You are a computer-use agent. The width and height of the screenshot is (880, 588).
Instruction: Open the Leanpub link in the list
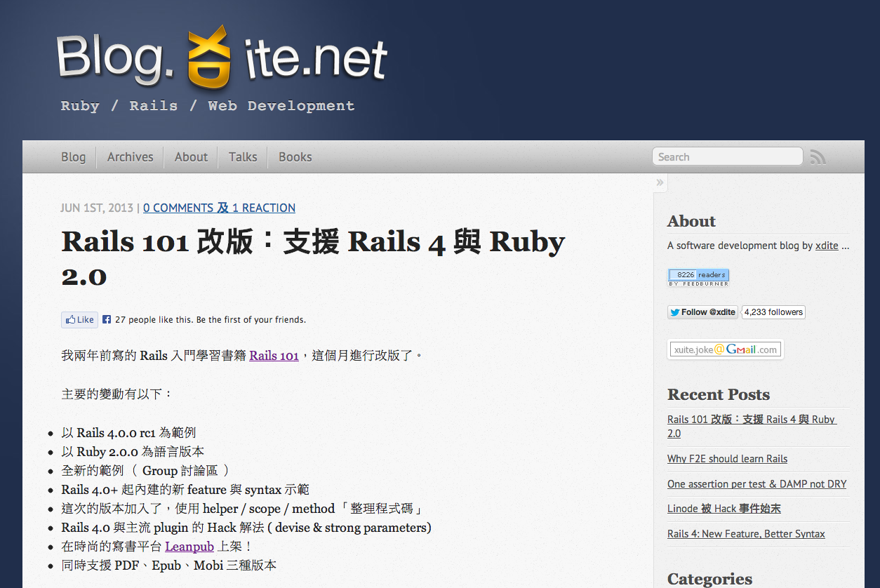coord(189,547)
